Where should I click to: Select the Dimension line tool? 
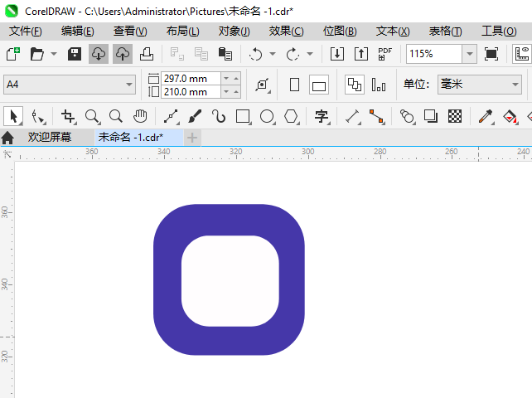click(x=352, y=116)
